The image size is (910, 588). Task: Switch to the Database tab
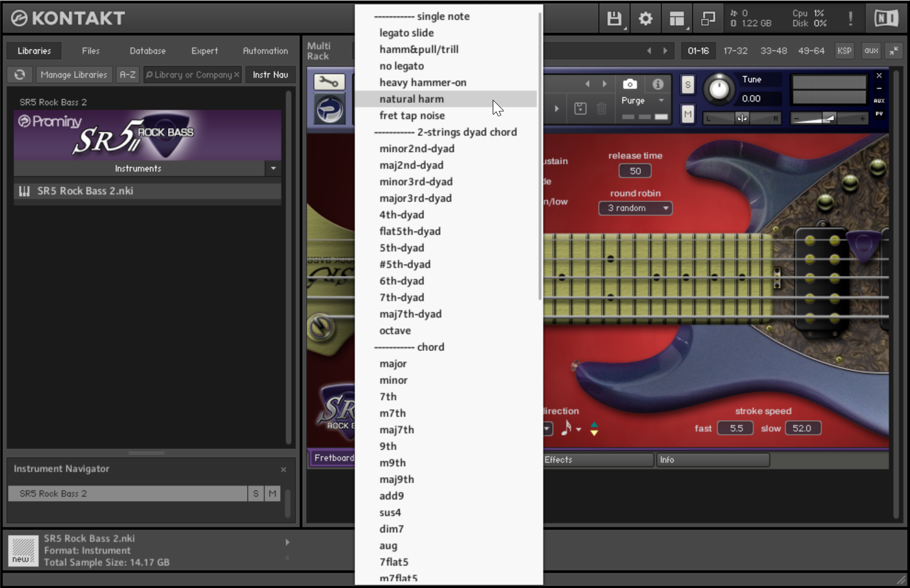point(148,51)
